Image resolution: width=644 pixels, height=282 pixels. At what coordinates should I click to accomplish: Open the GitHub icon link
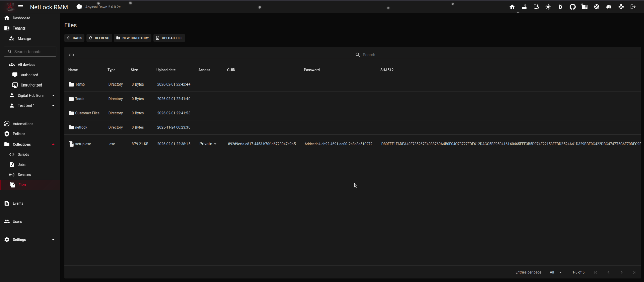point(573,7)
